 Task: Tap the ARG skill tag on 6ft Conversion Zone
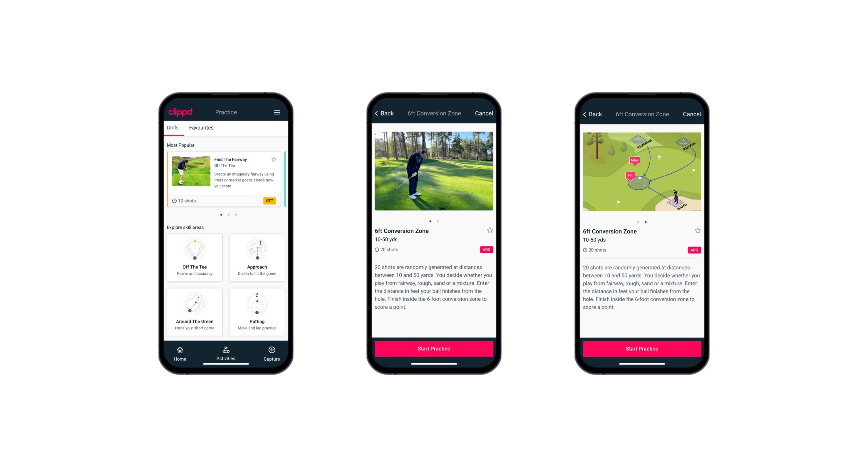(487, 250)
